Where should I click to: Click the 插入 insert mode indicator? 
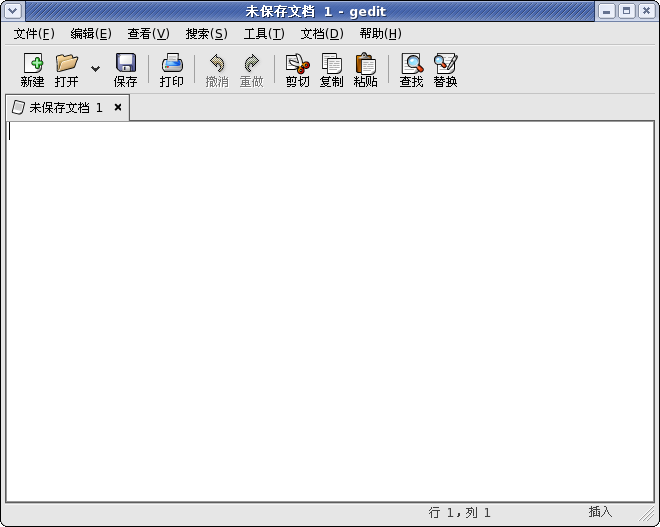pos(600,511)
